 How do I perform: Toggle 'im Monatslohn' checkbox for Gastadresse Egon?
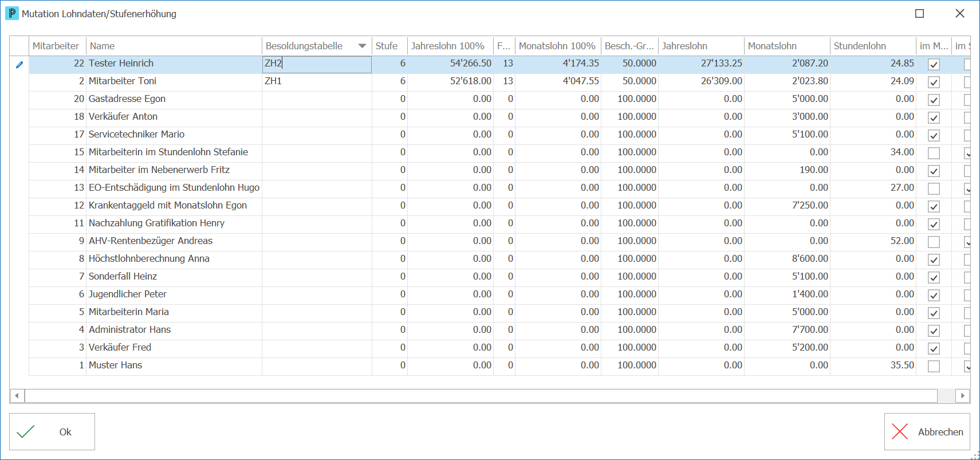click(934, 100)
